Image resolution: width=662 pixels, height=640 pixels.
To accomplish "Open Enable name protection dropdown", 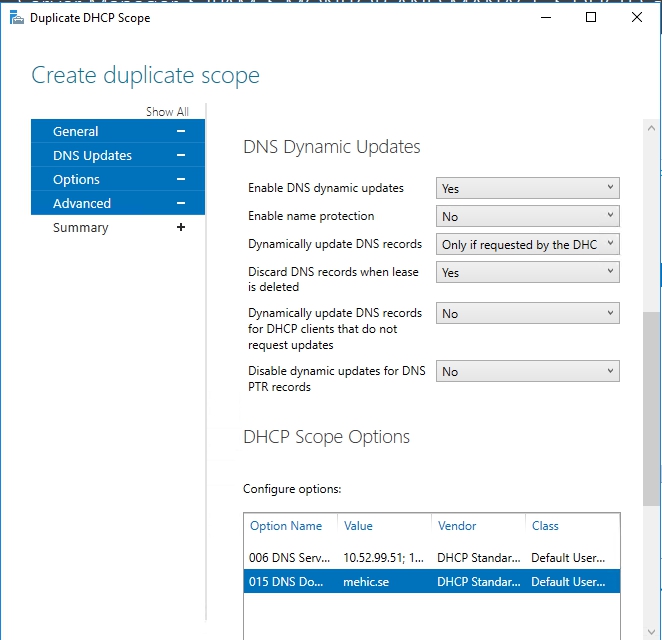I will [529, 216].
